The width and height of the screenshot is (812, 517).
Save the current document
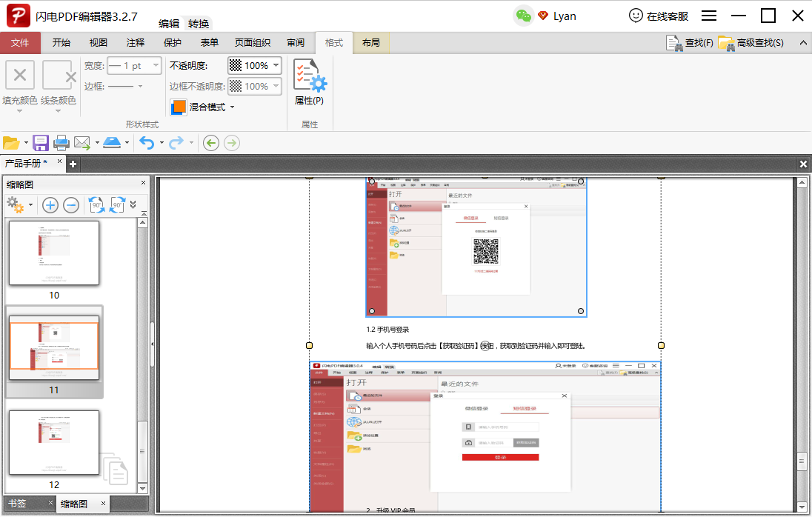pyautogui.click(x=40, y=142)
